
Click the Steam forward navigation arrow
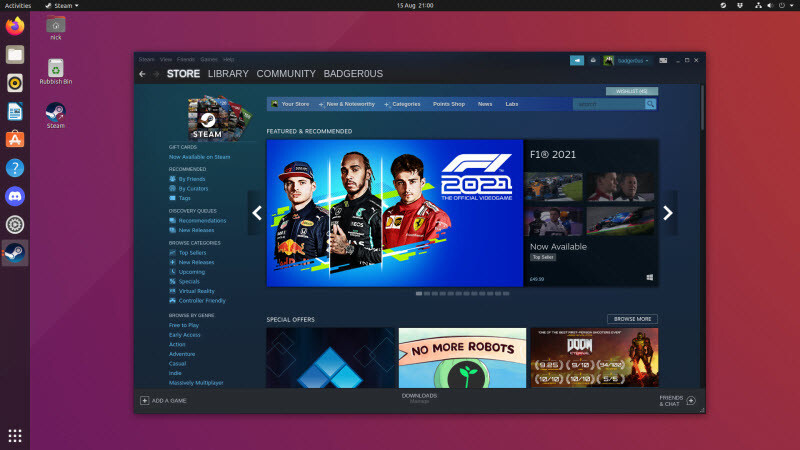click(156, 74)
